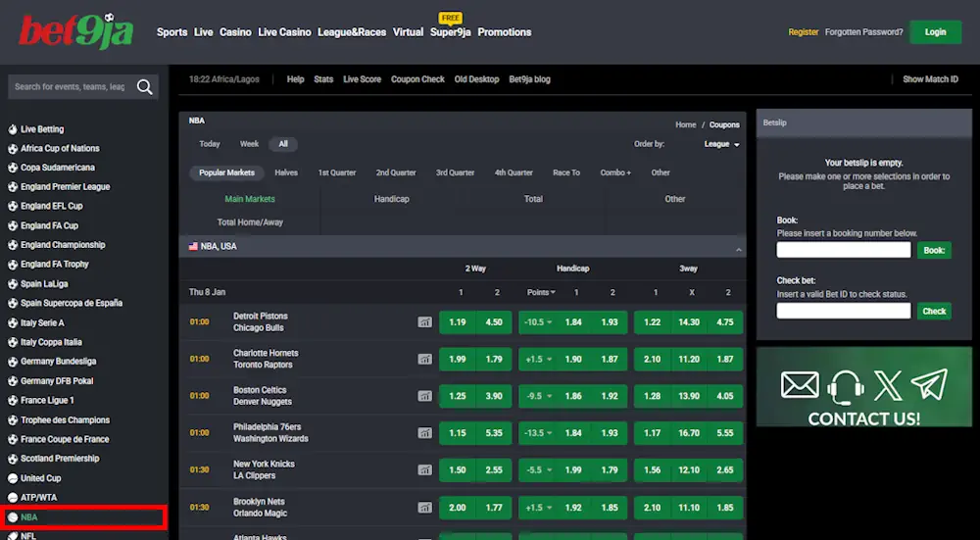Click tennis ball icon beside ATP/WTA
Viewport: 980px width, 540px height.
13,498
